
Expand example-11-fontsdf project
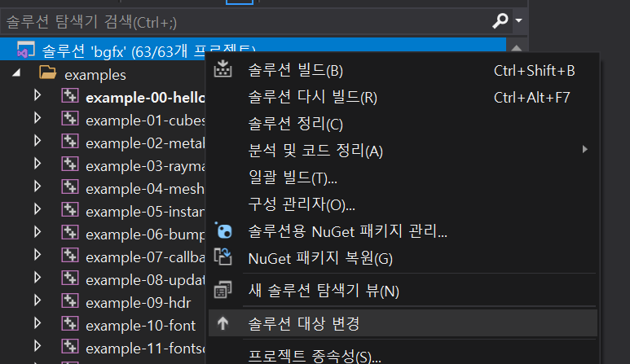pos(37,346)
